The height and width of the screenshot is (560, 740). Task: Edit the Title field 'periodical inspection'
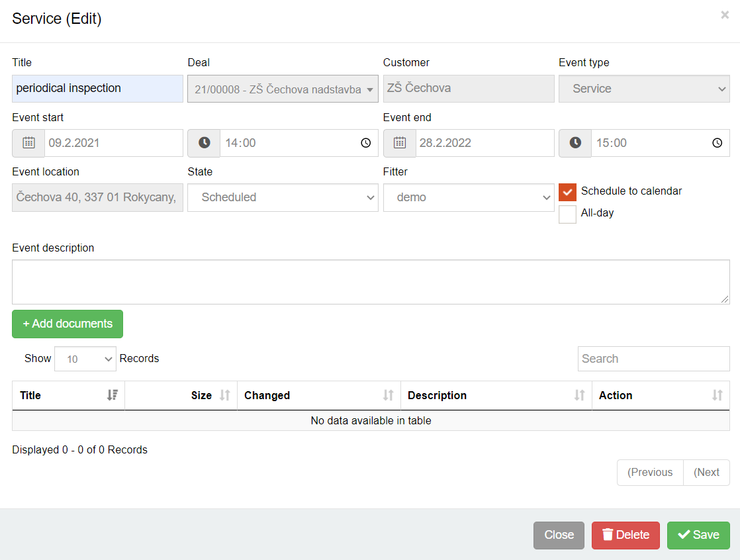(98, 89)
